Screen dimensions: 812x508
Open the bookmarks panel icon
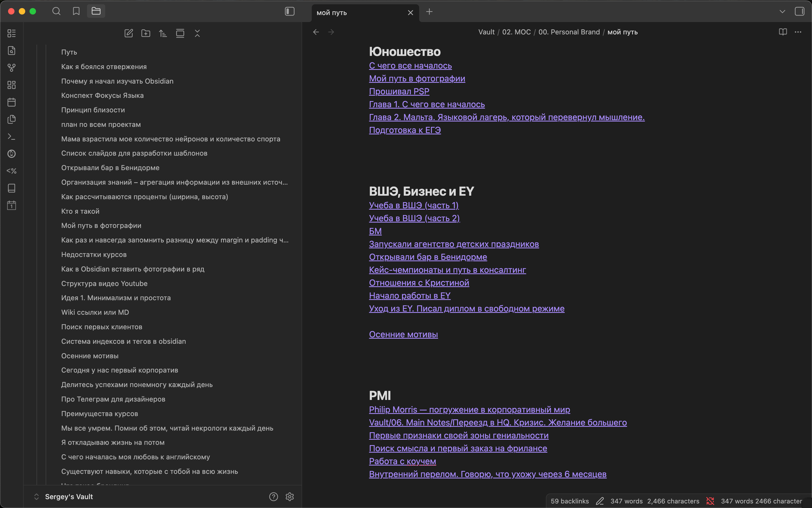76,11
